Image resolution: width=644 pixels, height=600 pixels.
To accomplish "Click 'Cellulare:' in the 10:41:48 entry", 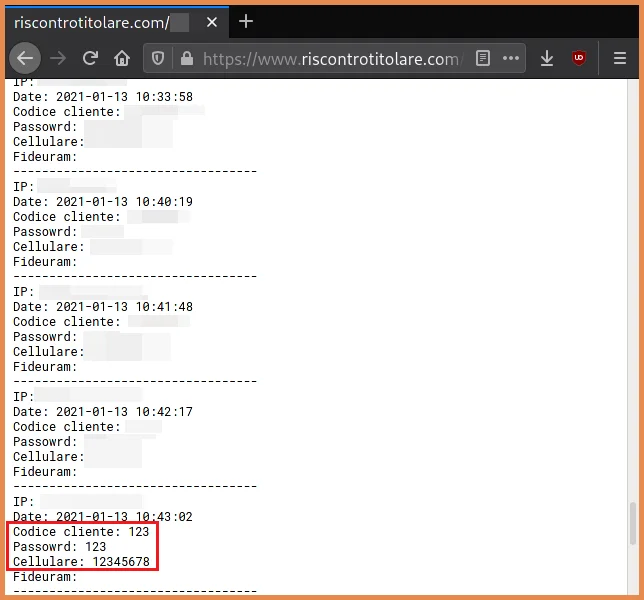I will (49, 352).
